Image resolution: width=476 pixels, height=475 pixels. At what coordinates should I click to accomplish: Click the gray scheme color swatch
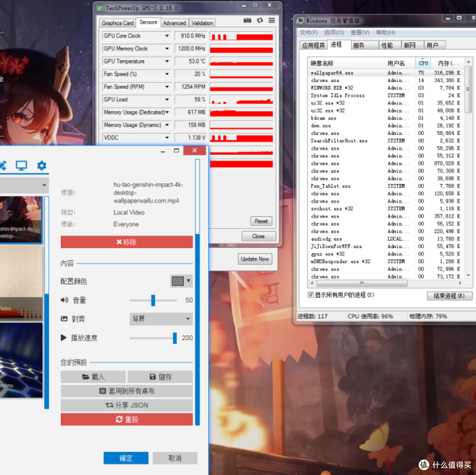178,281
